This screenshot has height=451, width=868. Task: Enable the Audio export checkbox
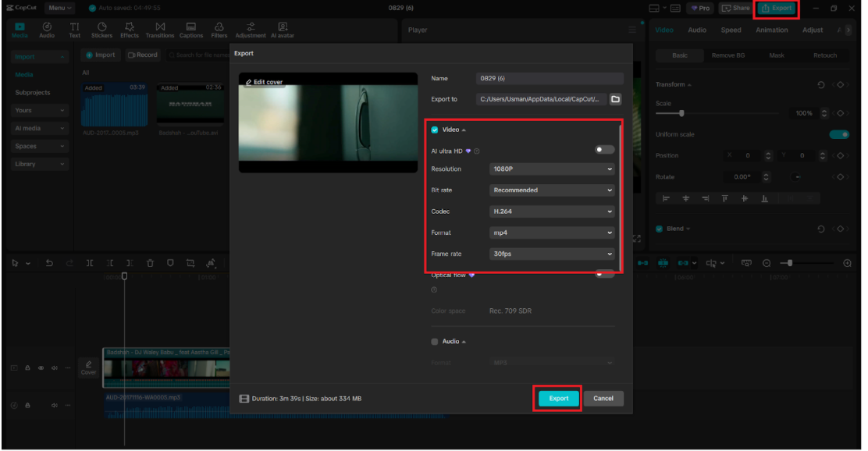click(x=435, y=342)
